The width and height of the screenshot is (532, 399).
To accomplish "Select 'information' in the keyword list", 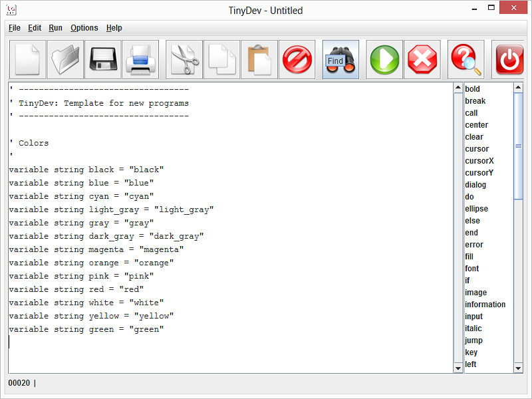I will click(x=485, y=305).
